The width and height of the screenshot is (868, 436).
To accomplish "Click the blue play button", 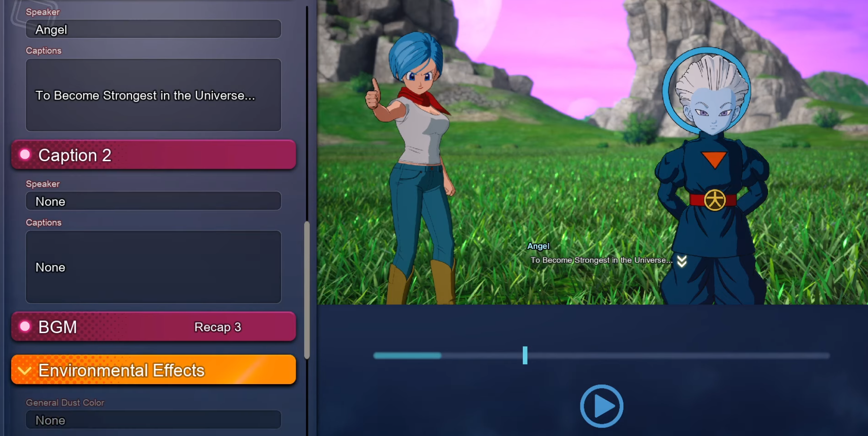I will 601,406.
